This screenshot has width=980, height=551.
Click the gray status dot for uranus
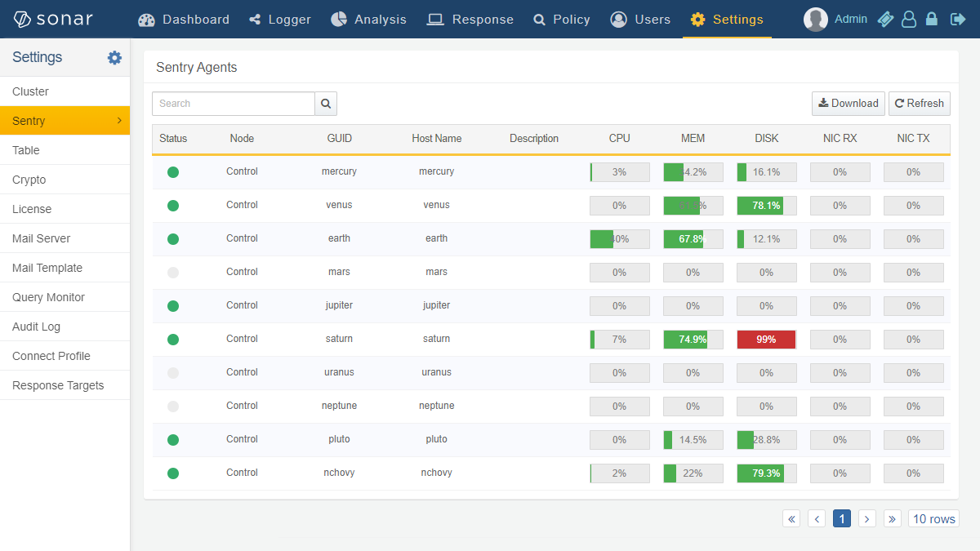173,373
